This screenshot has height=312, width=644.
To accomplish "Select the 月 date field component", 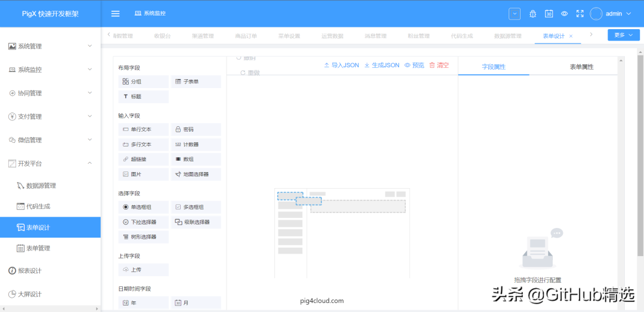I will pos(196,302).
